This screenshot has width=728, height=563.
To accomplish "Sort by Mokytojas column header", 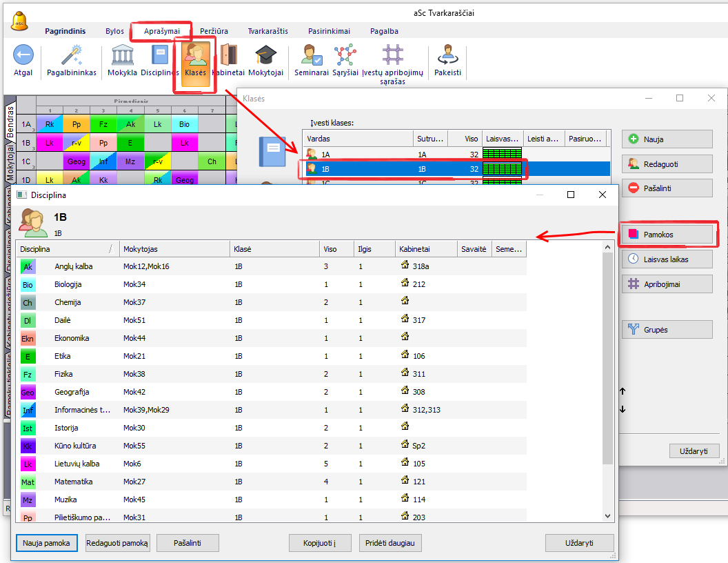I will click(174, 249).
